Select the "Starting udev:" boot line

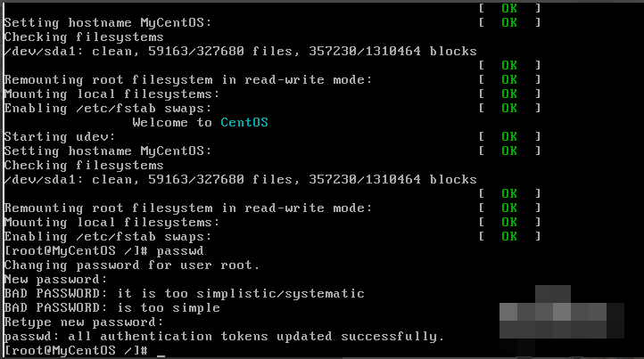(60, 136)
